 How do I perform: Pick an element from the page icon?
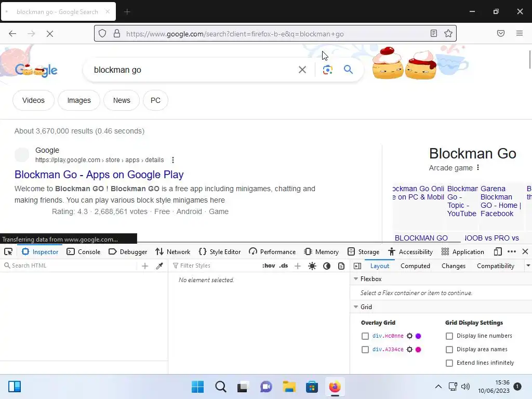click(8, 252)
